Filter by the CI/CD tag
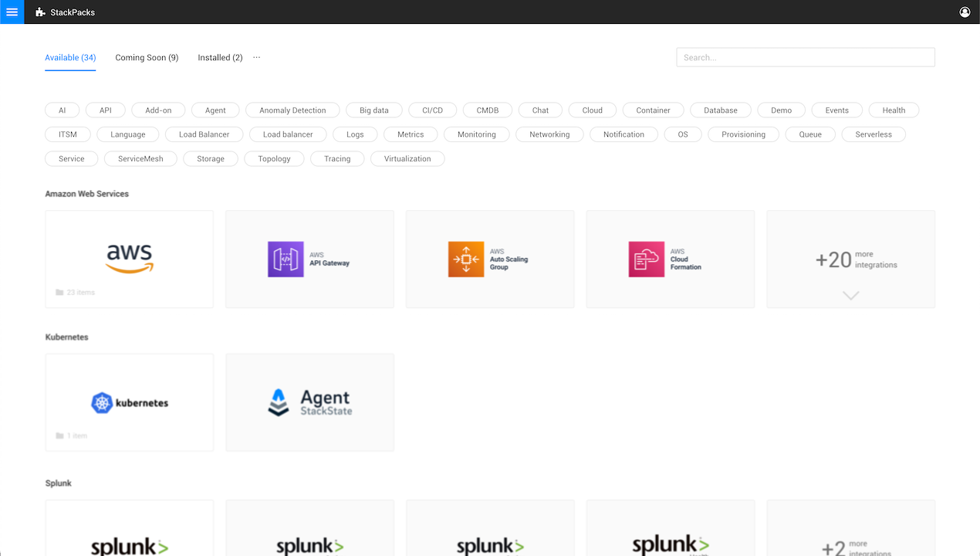The height and width of the screenshot is (556, 980). (x=432, y=110)
